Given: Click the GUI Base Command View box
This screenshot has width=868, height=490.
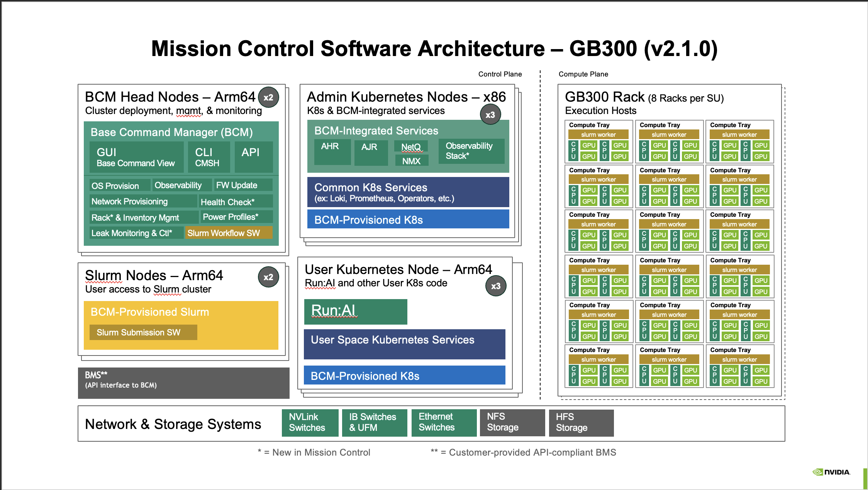Looking at the screenshot, I should (136, 157).
